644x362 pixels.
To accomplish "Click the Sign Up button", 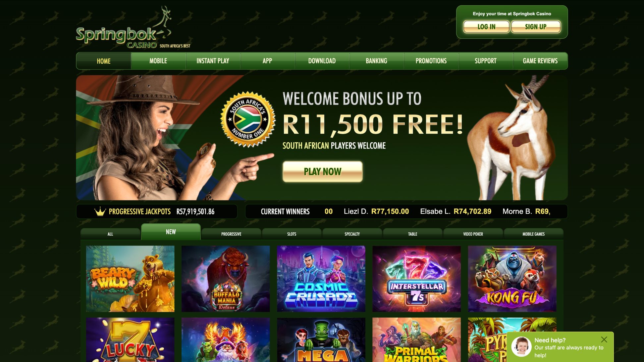I will [x=536, y=27].
